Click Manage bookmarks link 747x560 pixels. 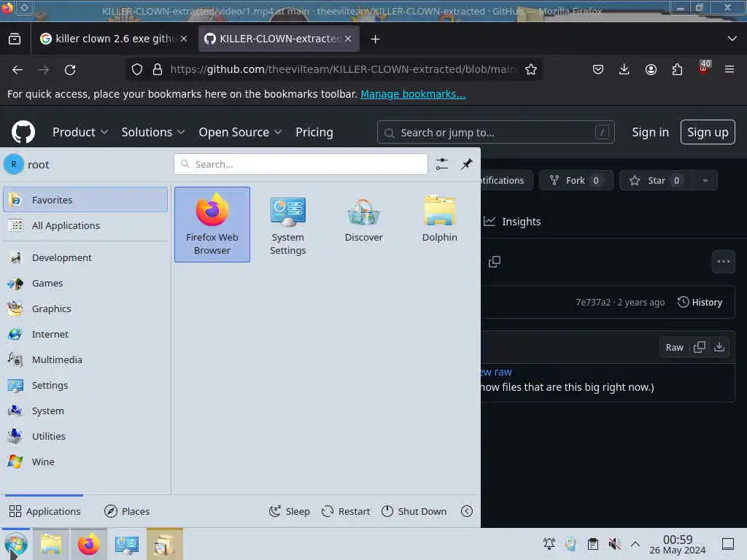click(x=413, y=94)
